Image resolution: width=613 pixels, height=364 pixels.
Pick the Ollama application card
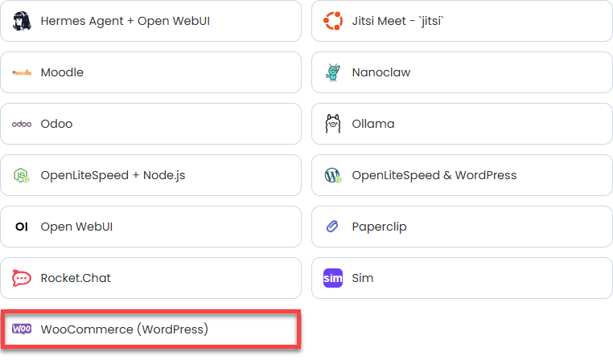(x=462, y=124)
